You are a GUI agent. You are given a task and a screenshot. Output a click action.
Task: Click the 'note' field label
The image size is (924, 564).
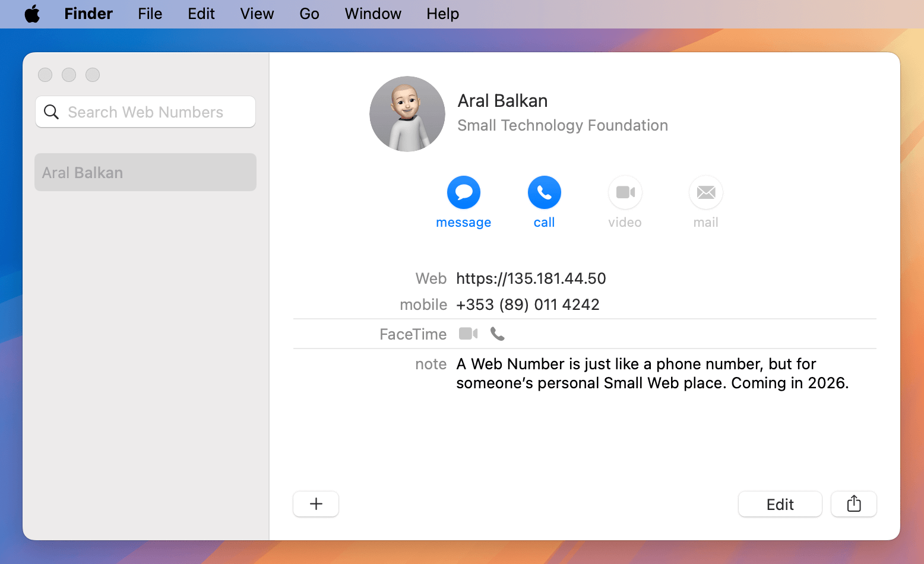pos(431,364)
